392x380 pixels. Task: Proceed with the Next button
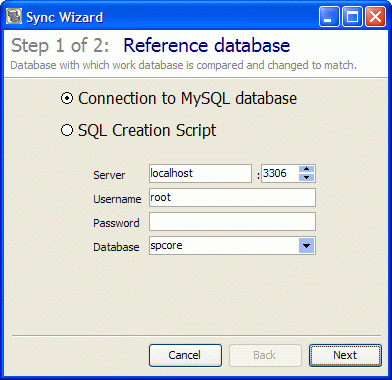click(345, 355)
